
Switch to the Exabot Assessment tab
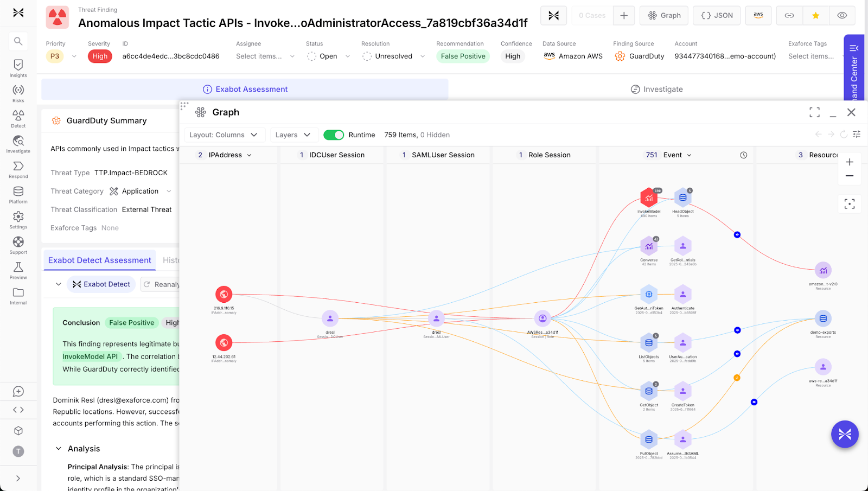(245, 90)
